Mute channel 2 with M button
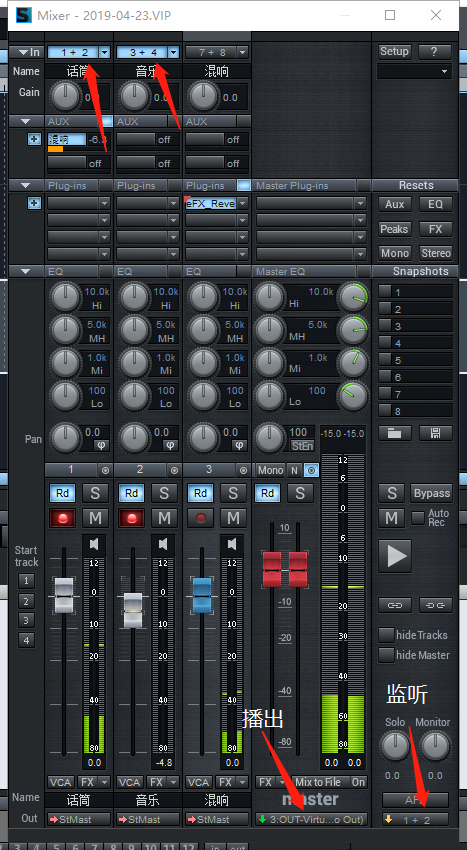 tap(164, 518)
